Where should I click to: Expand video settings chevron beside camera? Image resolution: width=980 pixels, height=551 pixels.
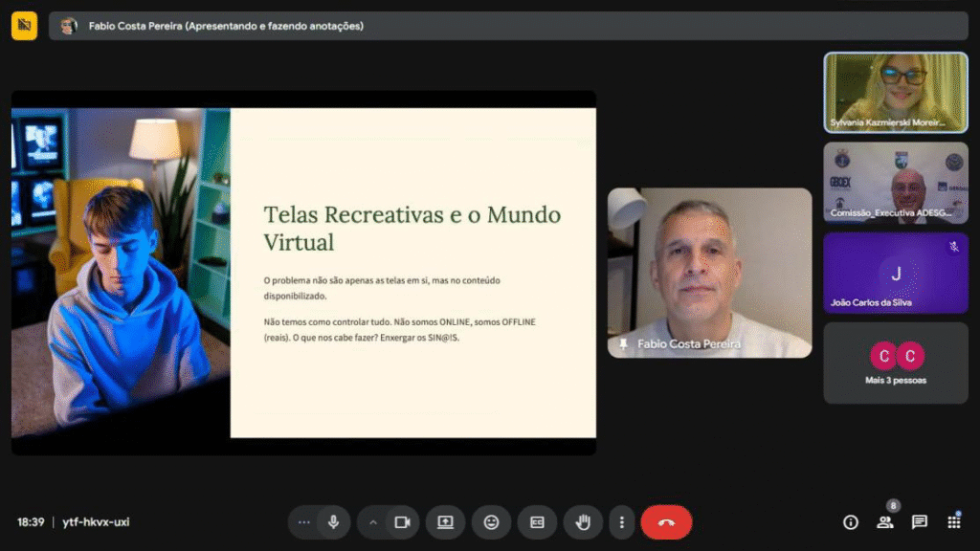point(373,522)
